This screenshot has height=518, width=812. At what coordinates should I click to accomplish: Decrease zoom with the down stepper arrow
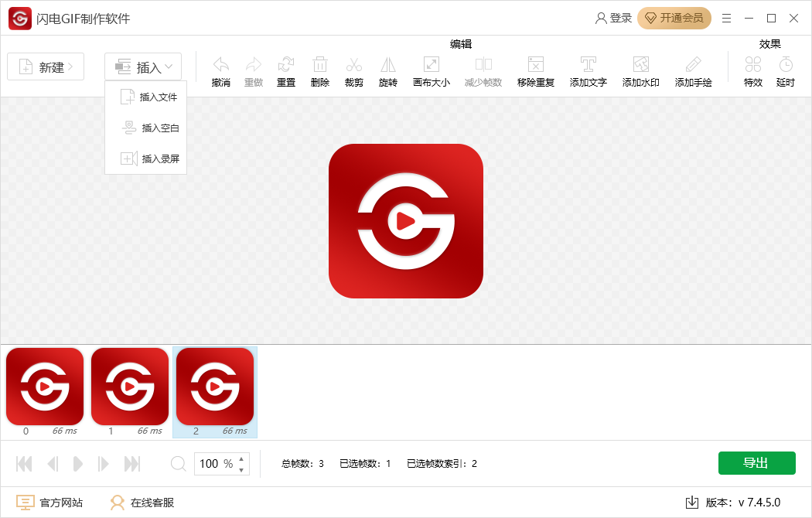(x=241, y=469)
